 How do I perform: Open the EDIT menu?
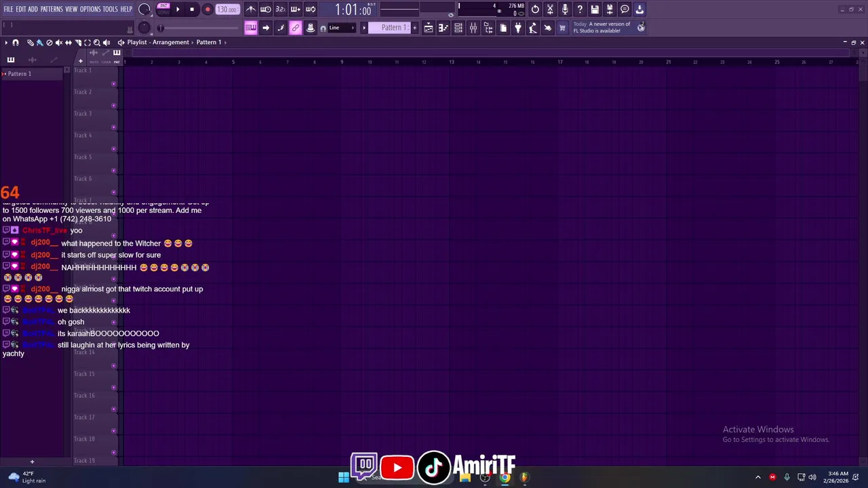click(21, 9)
